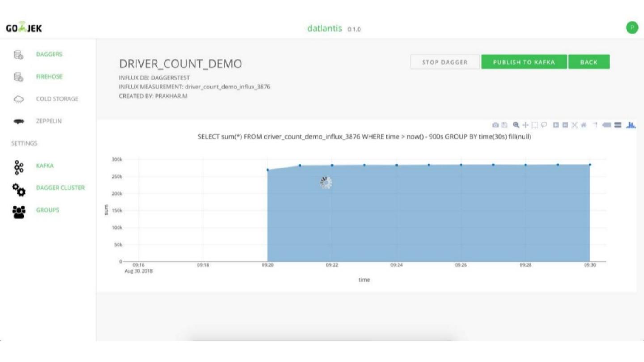The width and height of the screenshot is (644, 362).
Task: Click the Zoom Out minus icon
Action: click(x=565, y=125)
